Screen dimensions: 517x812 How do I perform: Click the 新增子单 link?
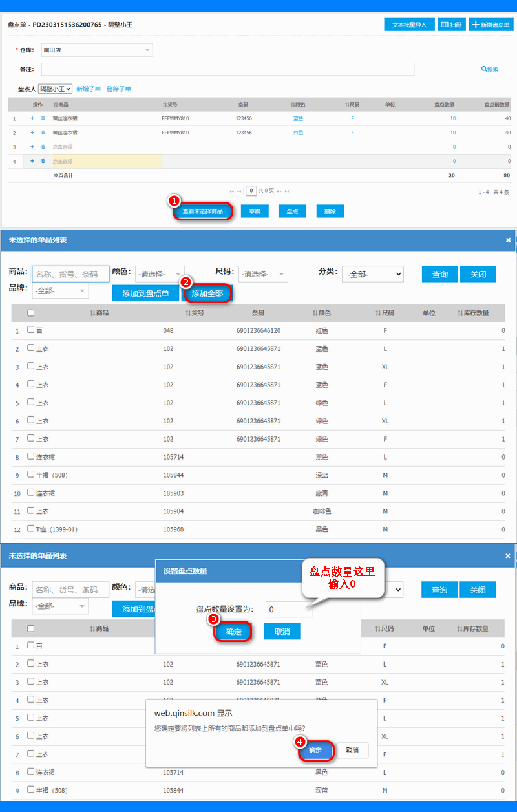pyautogui.click(x=89, y=89)
